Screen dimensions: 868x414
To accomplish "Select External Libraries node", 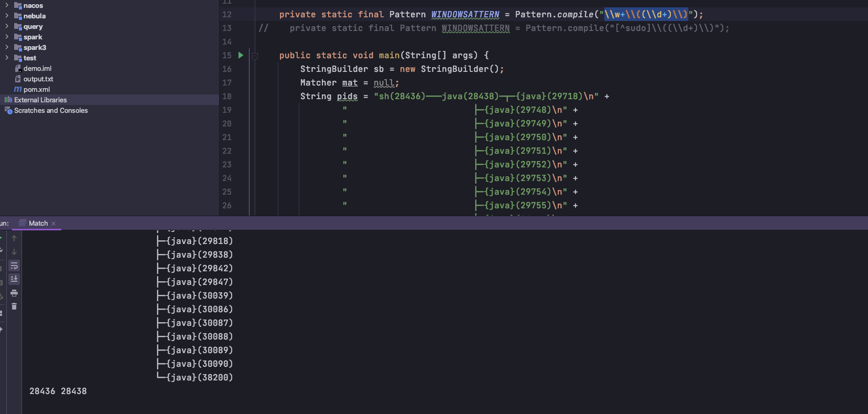I will point(40,100).
